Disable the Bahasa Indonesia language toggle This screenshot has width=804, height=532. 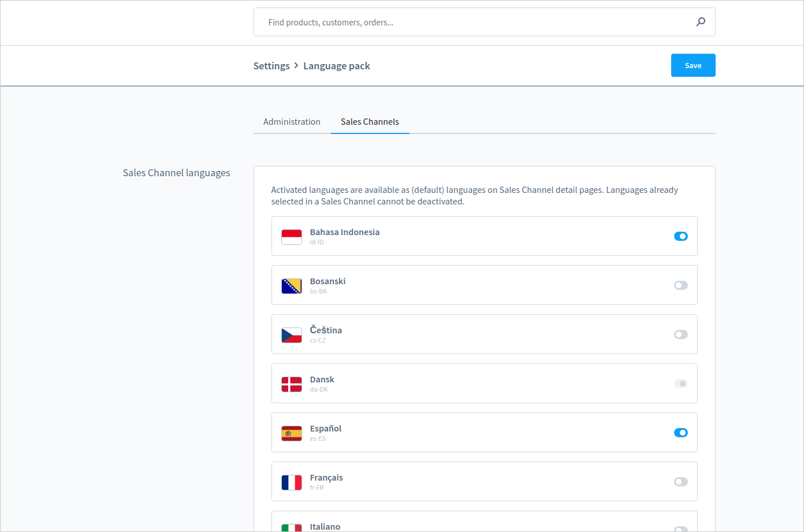coord(681,236)
